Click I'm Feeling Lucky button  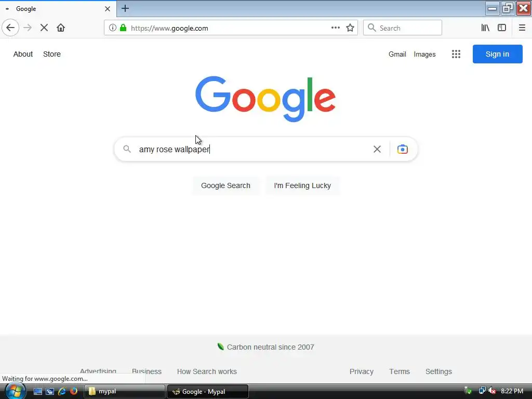302,185
